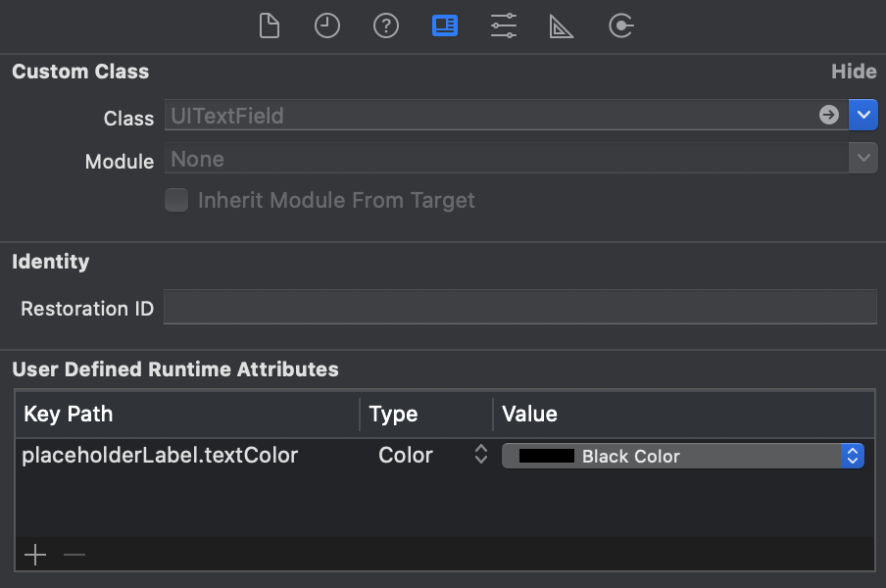The image size is (886, 588).
Task: Open the History inspector
Action: (x=327, y=25)
